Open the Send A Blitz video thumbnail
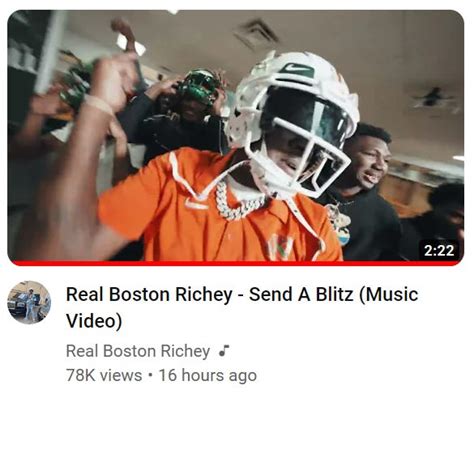 (236, 137)
